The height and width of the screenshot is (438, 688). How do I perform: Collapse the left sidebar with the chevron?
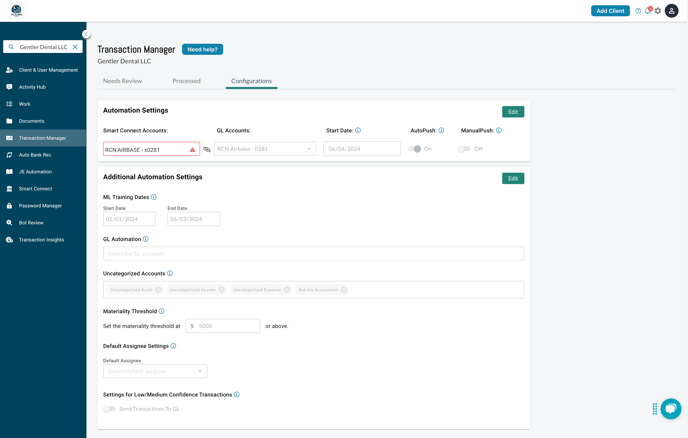(86, 34)
